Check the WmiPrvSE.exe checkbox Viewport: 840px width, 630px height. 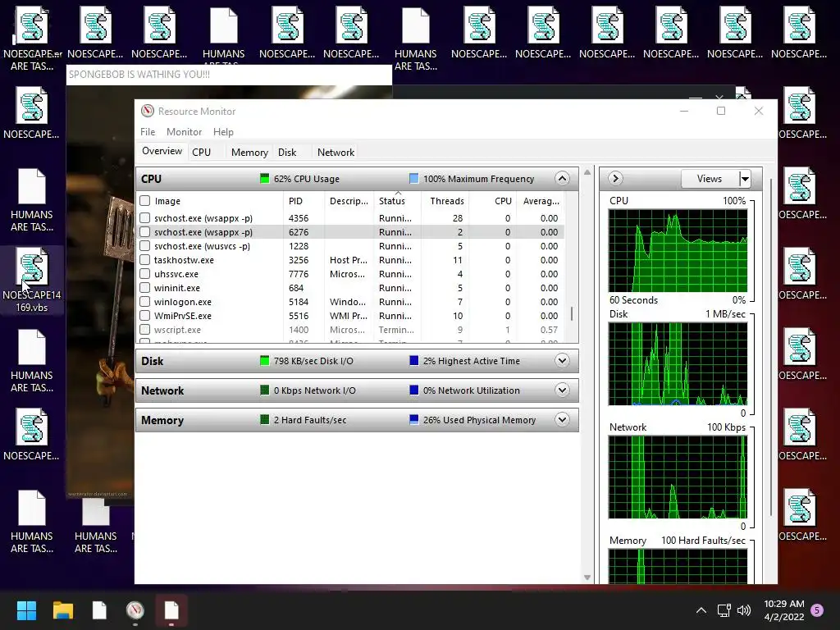click(144, 316)
